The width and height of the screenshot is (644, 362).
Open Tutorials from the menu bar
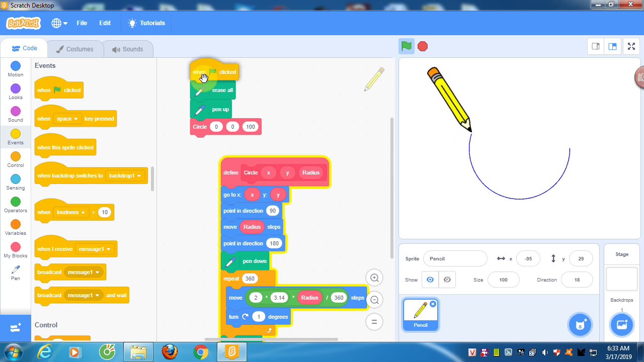pyautogui.click(x=146, y=23)
